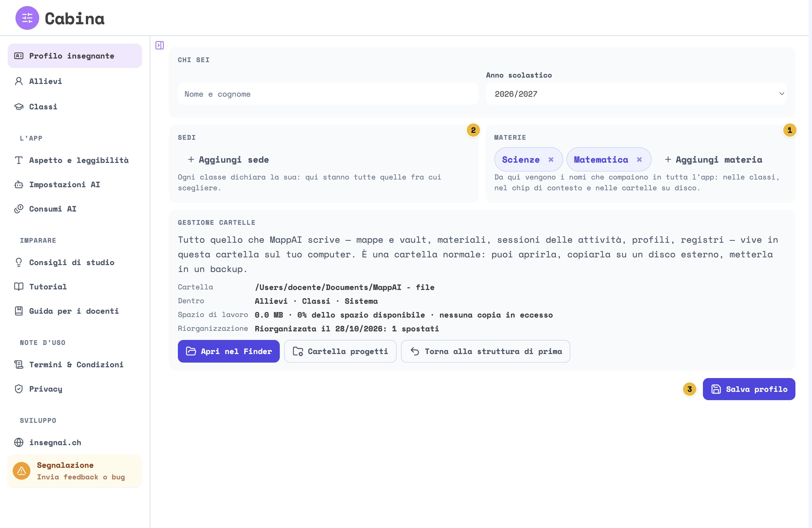Click Apri nel Finder button
The height and width of the screenshot is (528, 812).
(229, 351)
